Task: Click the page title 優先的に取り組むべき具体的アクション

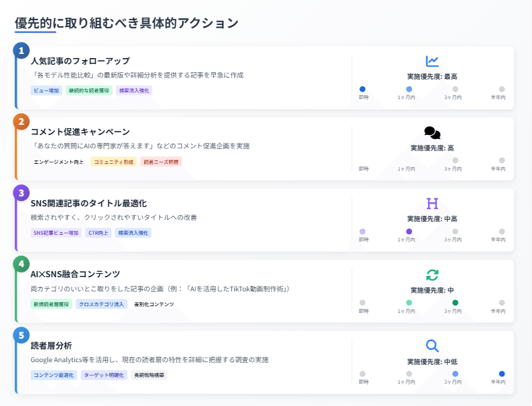Action: pyautogui.click(x=127, y=23)
